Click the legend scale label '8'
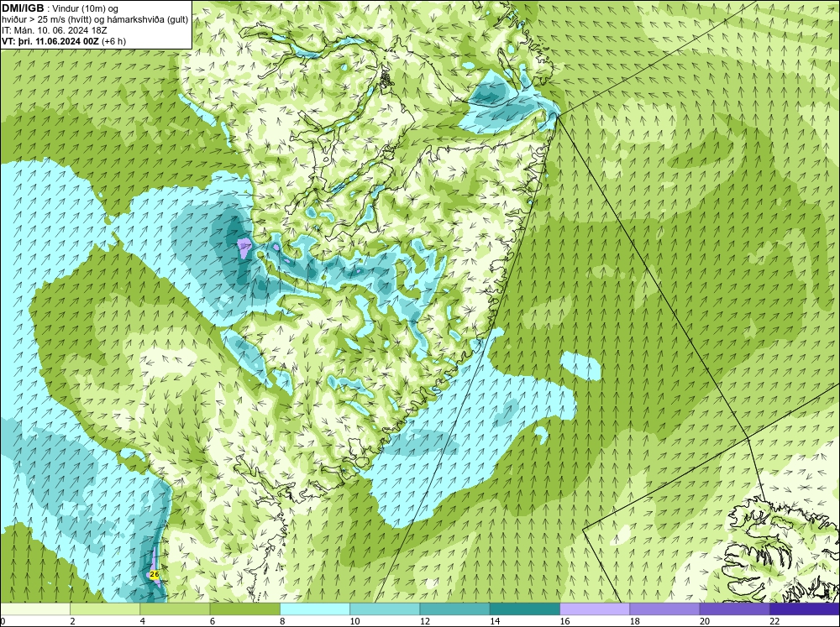This screenshot has width=840, height=627. click(x=282, y=621)
